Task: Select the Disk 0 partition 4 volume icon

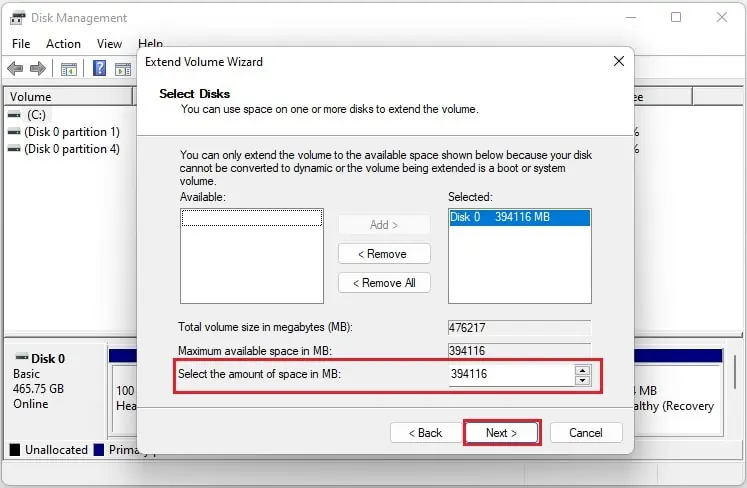Action: coord(14,149)
